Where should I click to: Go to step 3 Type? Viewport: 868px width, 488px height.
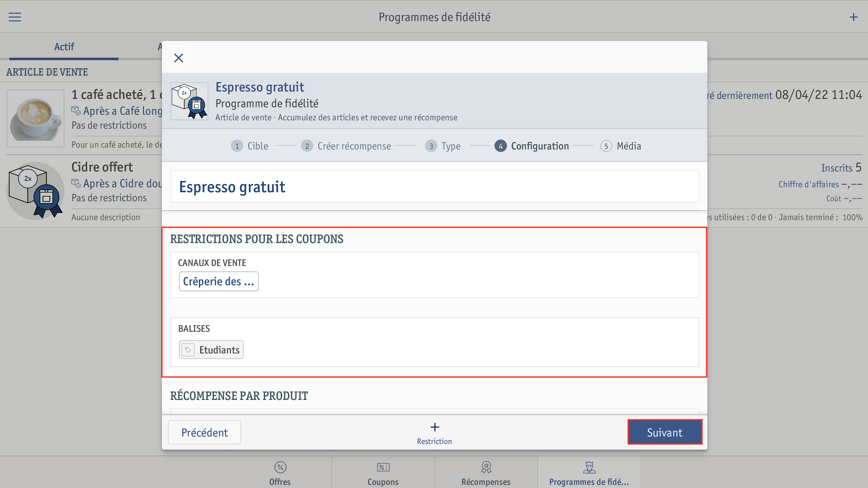[x=443, y=146]
